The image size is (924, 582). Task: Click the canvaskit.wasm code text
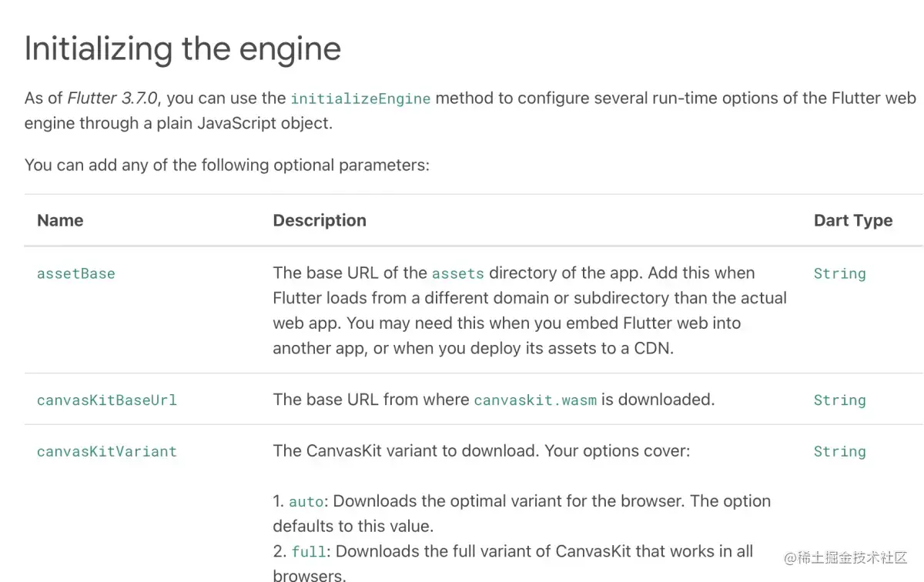click(x=535, y=400)
